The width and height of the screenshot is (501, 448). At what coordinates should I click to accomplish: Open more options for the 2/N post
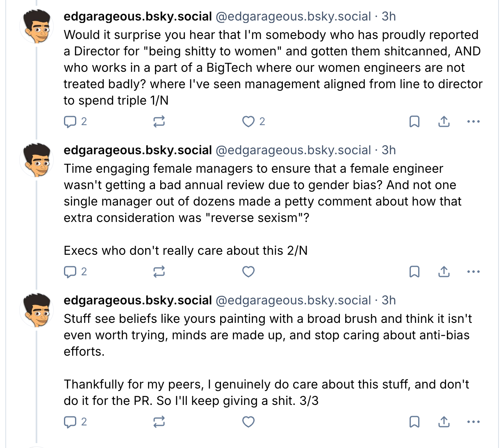(474, 272)
